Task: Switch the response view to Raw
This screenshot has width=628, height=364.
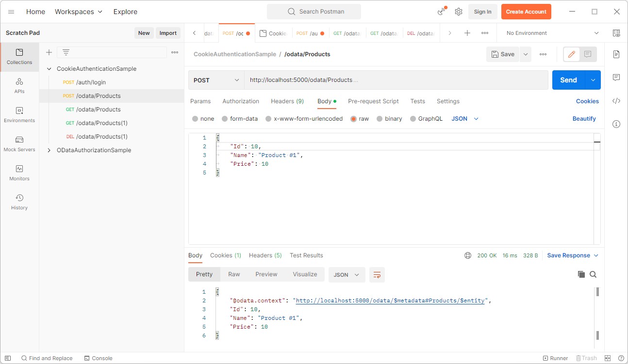Action: [x=234, y=274]
